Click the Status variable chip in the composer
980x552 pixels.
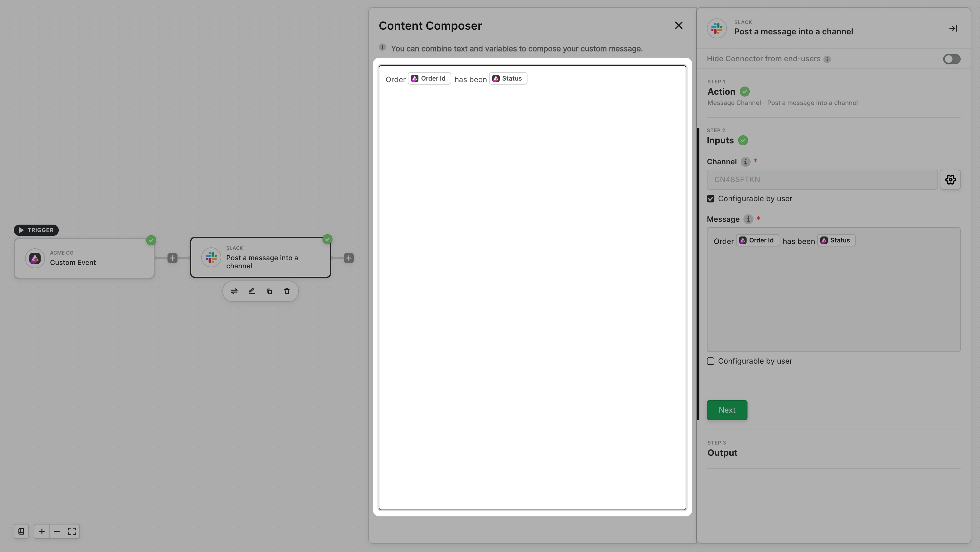tap(508, 79)
